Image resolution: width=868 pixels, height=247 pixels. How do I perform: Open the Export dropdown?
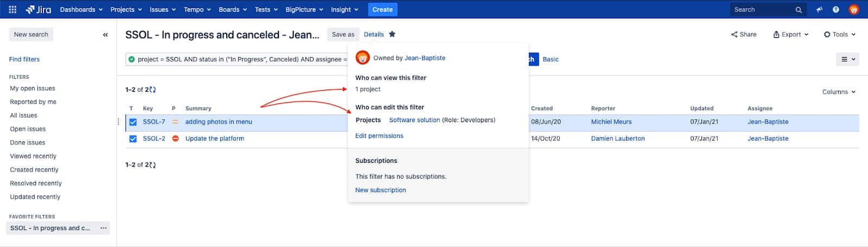click(791, 34)
